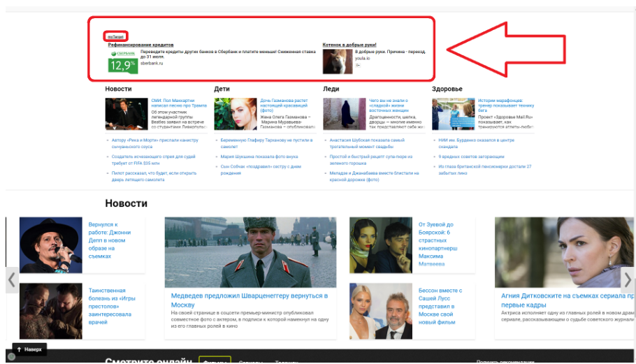This screenshot has width=636, height=364.
Task: Open the Истории марафонцев article link
Action: coord(506,105)
